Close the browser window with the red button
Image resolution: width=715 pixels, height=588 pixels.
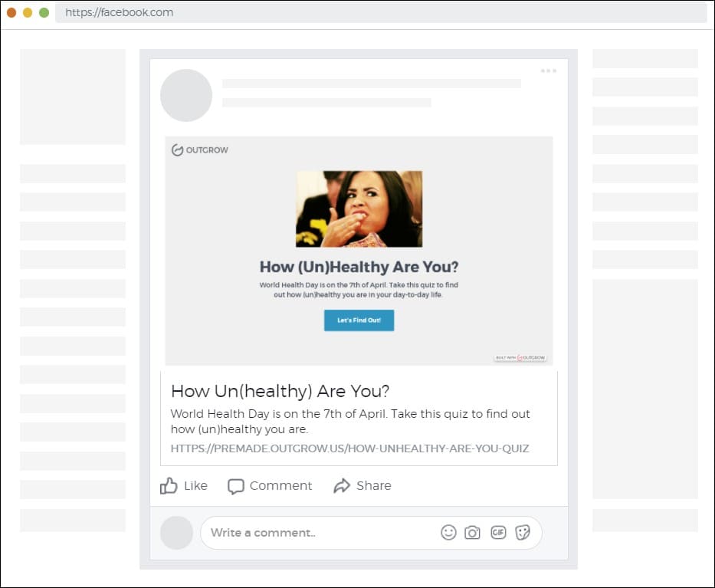tap(11, 12)
